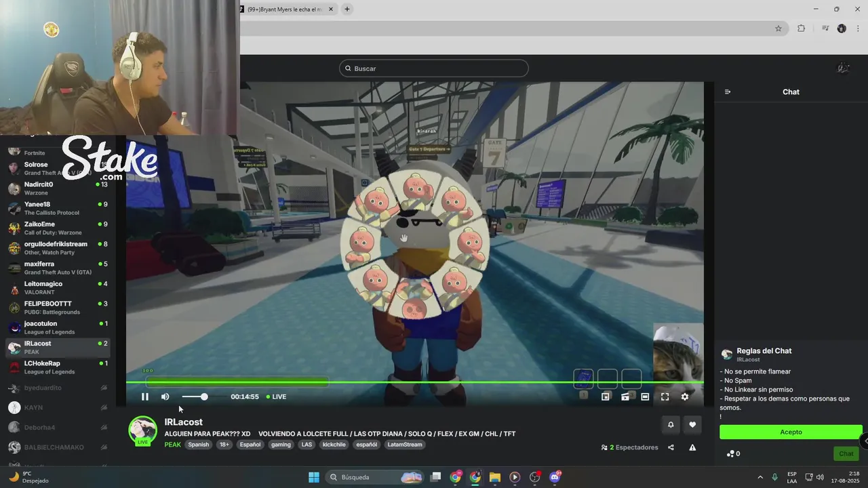
Task: Open LCHokeRap channel in sidebar
Action: 58,367
